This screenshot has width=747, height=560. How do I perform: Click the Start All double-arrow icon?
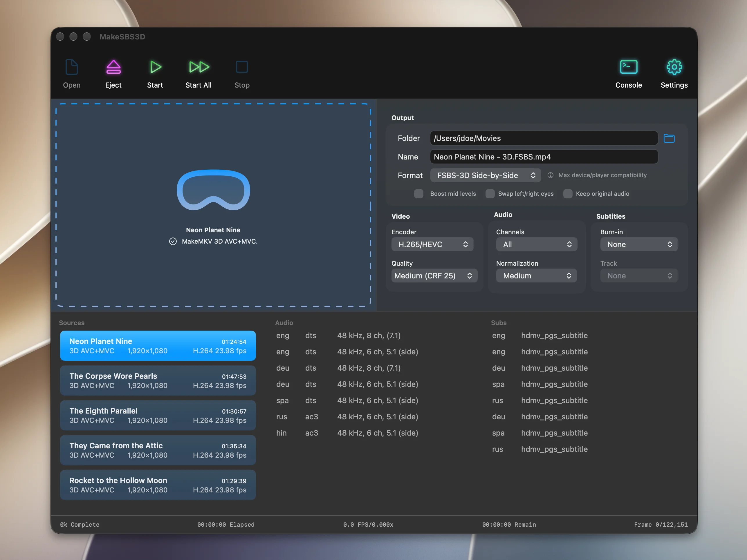199,67
